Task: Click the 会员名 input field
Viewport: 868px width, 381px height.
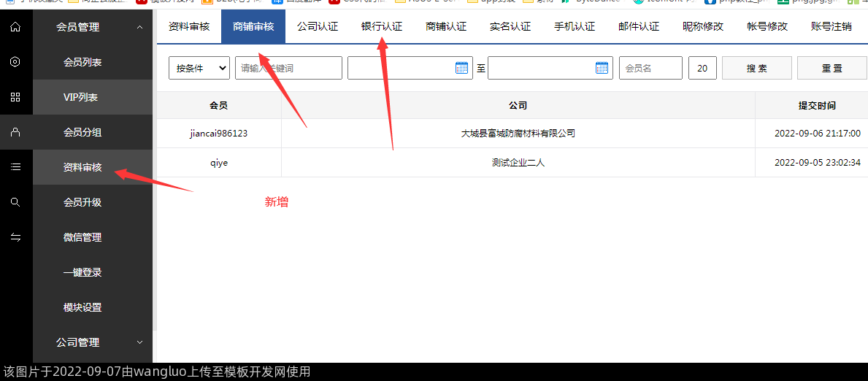Action: 650,68
